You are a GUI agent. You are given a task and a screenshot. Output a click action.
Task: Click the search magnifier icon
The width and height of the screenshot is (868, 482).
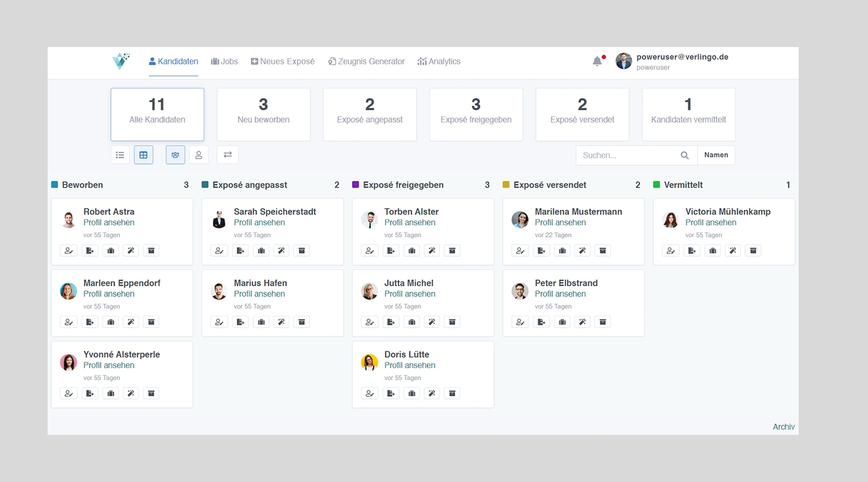coord(685,155)
